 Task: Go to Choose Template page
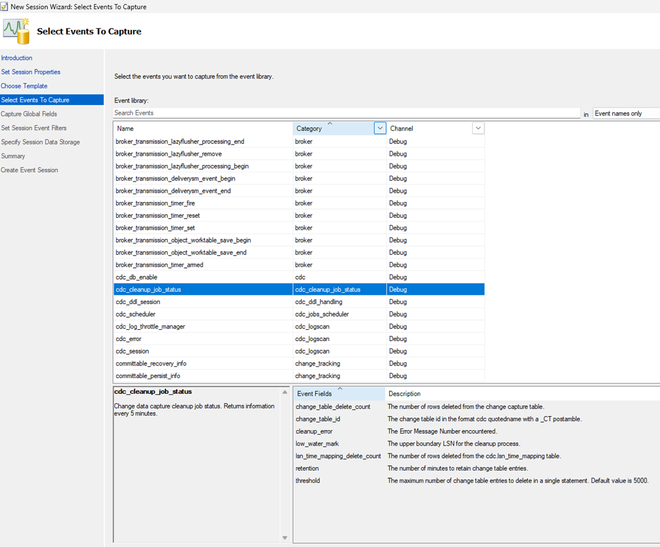pos(24,86)
